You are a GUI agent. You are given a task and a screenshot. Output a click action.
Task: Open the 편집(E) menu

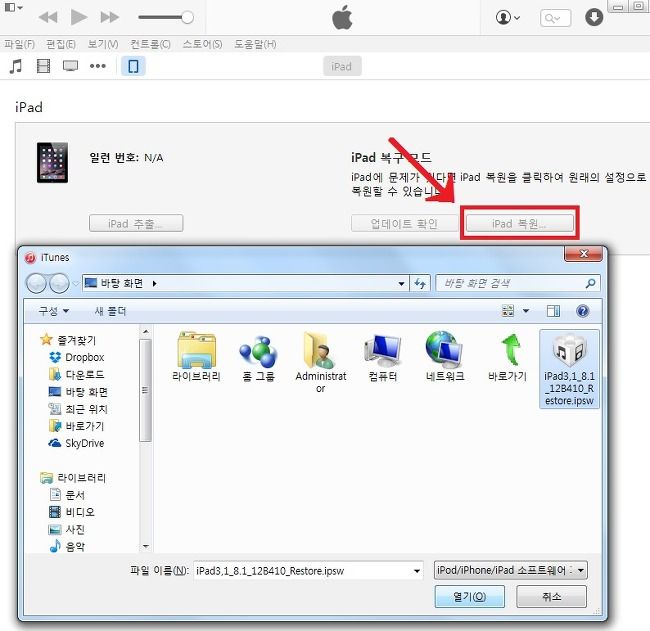click(x=61, y=44)
